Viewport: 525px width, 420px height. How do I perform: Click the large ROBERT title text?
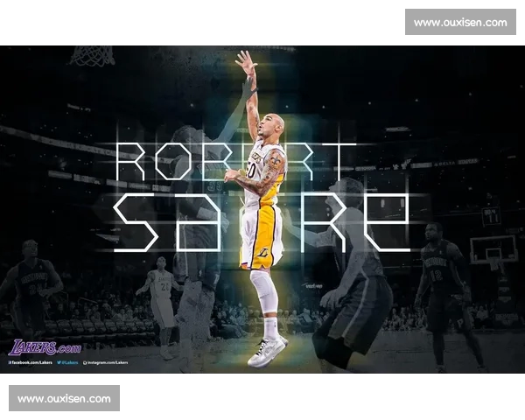(236, 163)
